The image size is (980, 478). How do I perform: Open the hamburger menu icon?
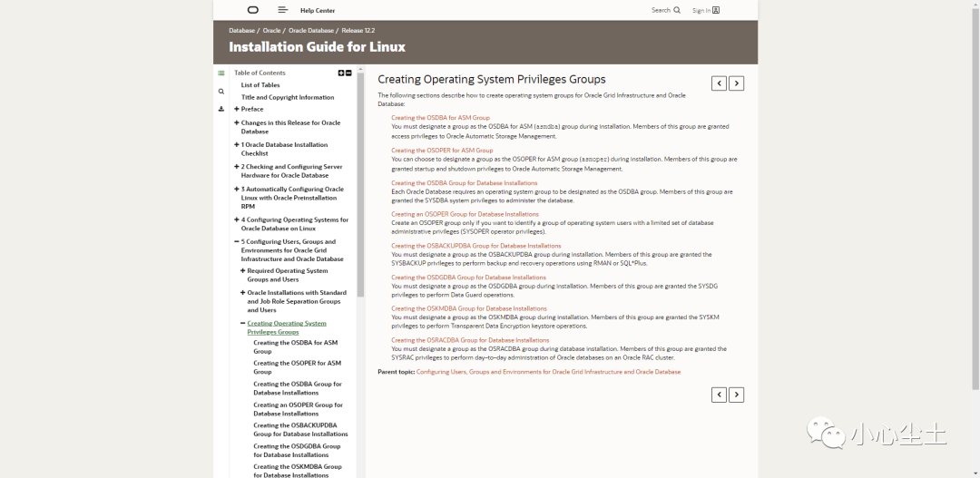pos(282,10)
